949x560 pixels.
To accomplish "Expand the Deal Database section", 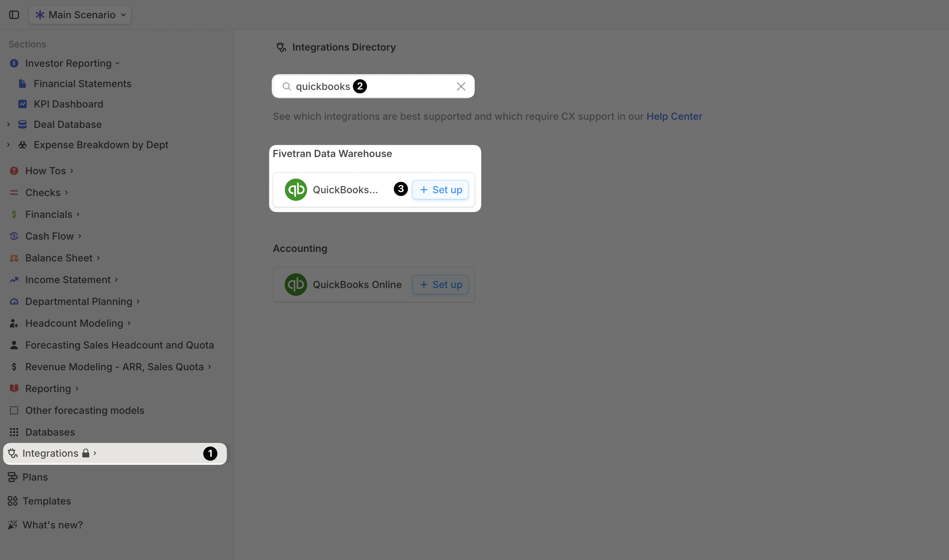I will (8, 124).
